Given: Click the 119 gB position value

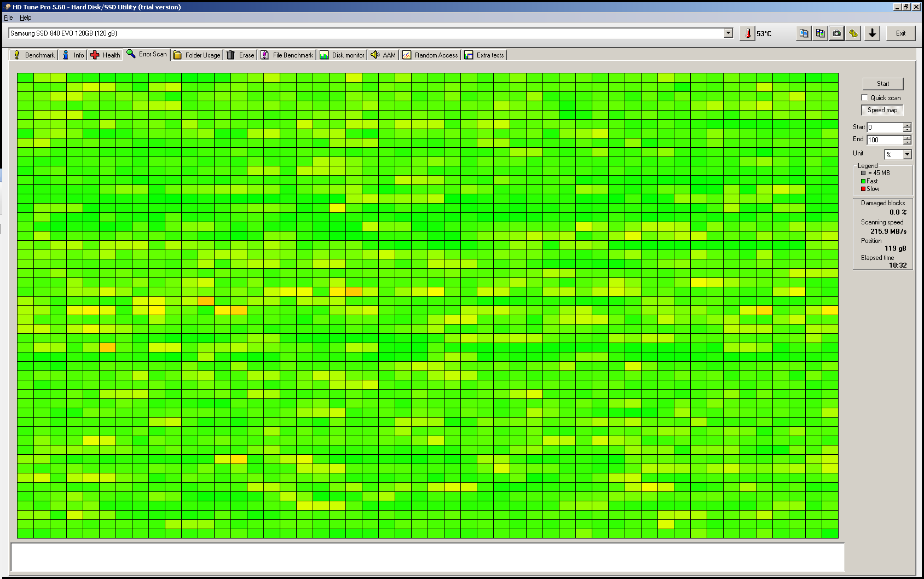Looking at the screenshot, I should click(x=896, y=248).
